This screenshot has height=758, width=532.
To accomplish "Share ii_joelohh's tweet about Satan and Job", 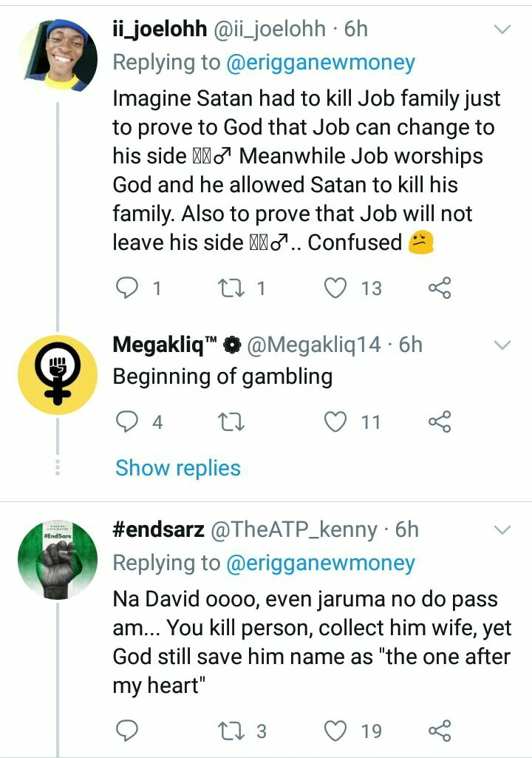I will (x=440, y=288).
